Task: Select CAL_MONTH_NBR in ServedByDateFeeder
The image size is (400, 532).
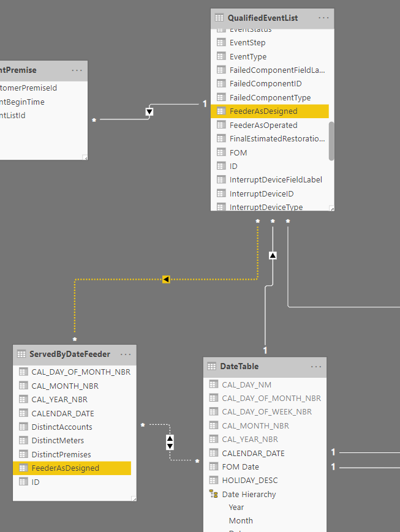Action: (x=65, y=386)
